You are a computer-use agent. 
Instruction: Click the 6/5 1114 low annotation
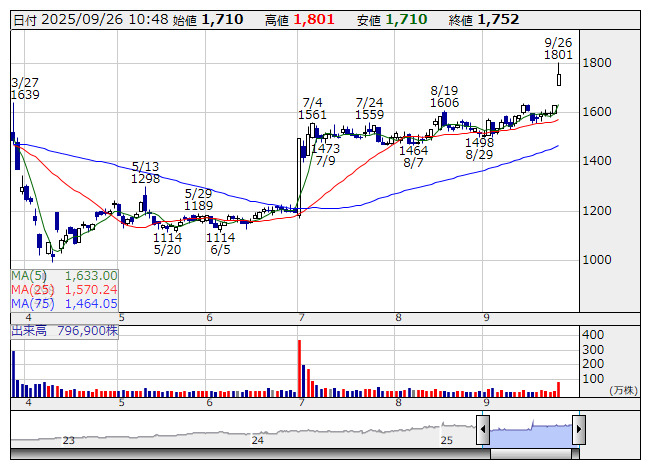pos(220,244)
